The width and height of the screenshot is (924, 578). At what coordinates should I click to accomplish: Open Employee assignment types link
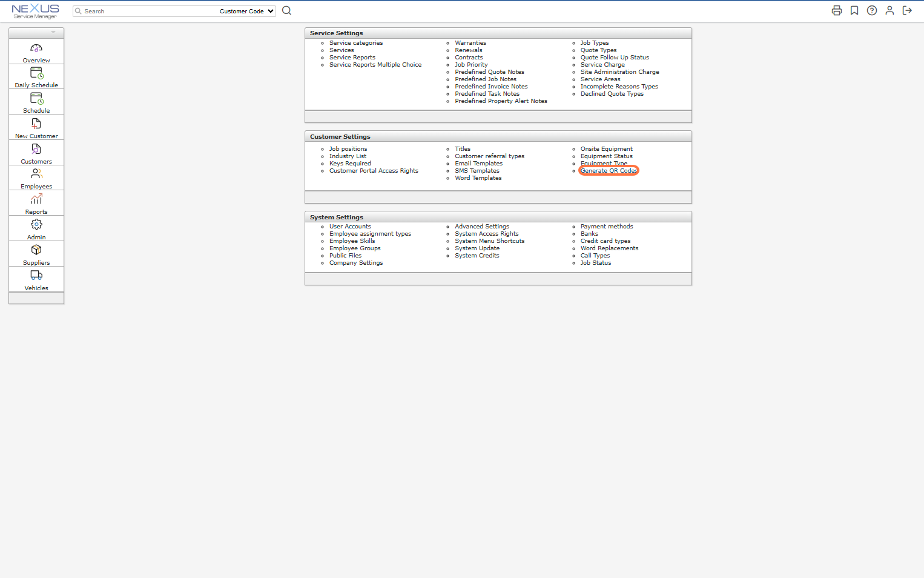point(370,234)
